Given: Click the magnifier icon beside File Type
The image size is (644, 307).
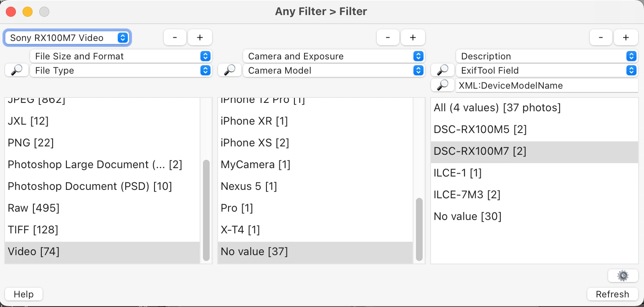Looking at the screenshot, I should click(17, 70).
